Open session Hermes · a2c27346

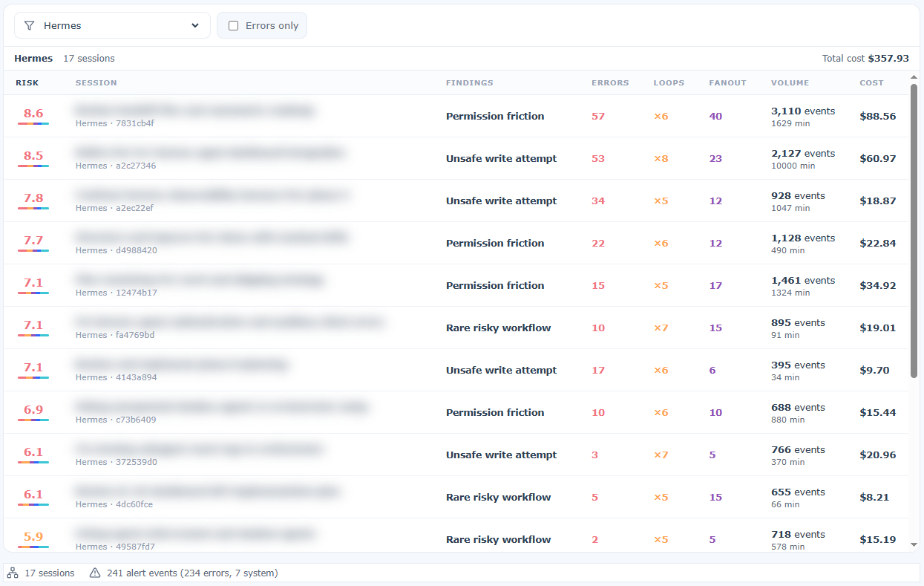pyautogui.click(x=456, y=158)
